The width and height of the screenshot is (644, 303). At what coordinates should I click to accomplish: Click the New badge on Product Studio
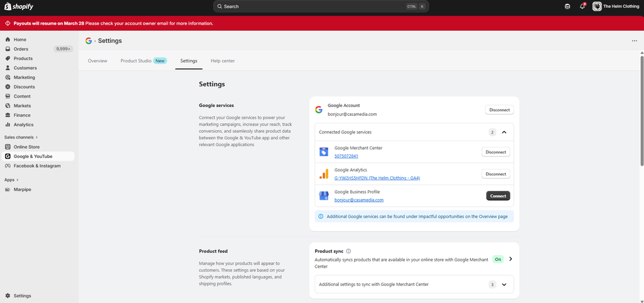(x=160, y=61)
